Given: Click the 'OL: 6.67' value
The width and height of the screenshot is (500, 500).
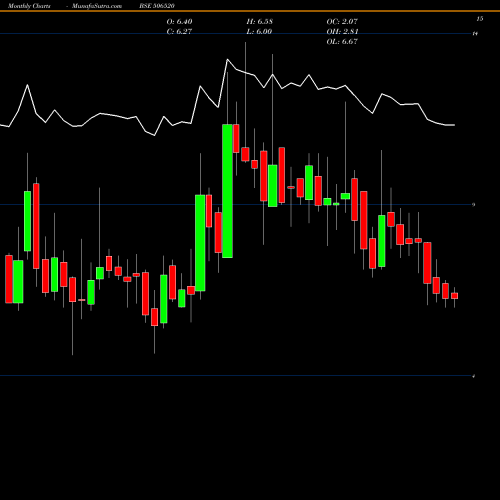Looking at the screenshot, I should pos(342,42).
